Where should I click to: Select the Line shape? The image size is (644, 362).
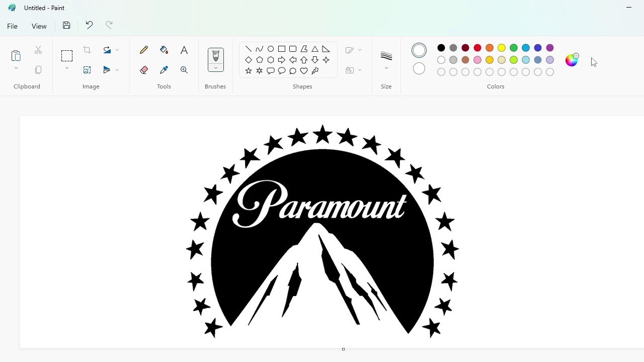(249, 49)
